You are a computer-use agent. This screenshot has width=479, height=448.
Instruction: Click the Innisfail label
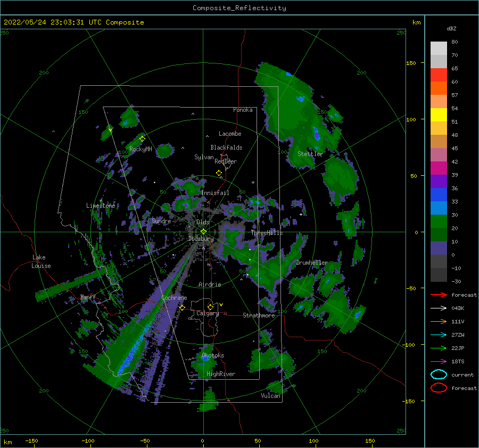coord(215,193)
